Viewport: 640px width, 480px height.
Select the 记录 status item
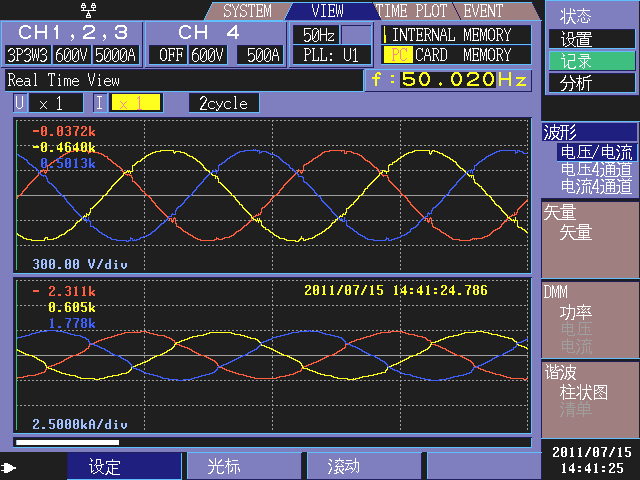591,61
